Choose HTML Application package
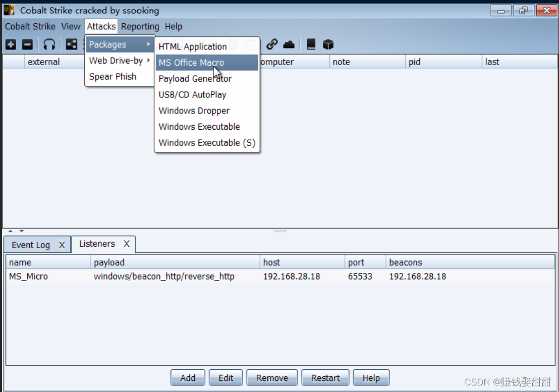 [x=207, y=46]
